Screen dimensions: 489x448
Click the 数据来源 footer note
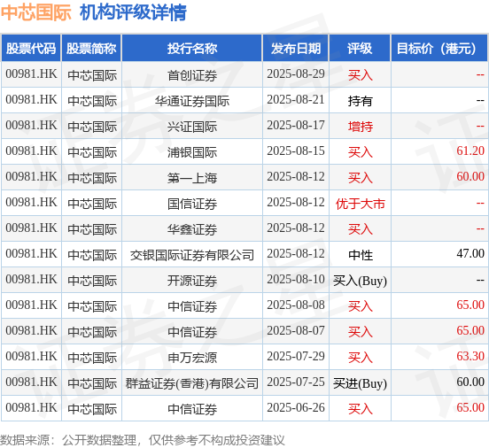click(143, 440)
